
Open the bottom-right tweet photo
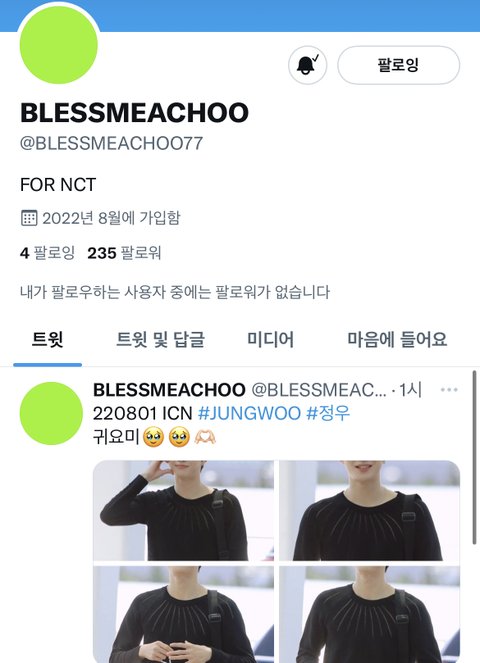tap(370, 614)
